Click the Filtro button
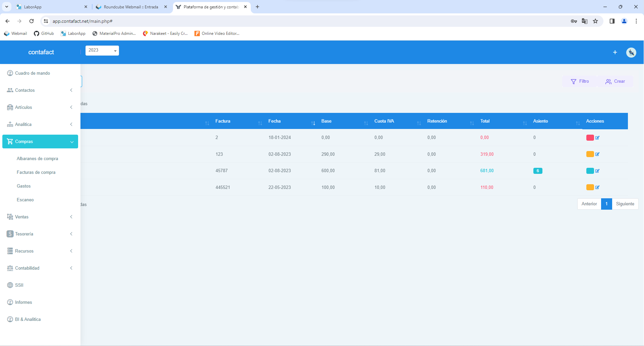This screenshot has width=644, height=346. coord(580,81)
